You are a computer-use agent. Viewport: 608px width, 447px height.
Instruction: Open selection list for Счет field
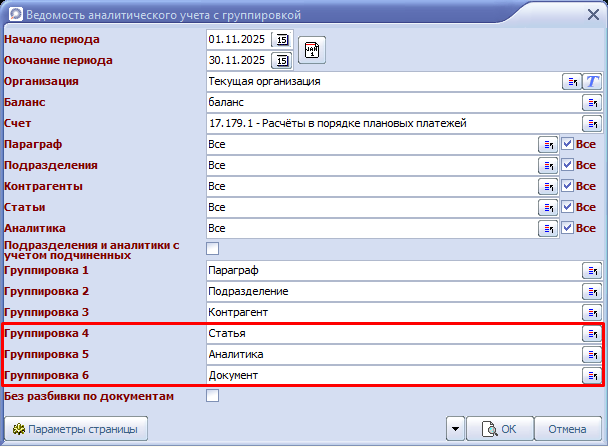point(592,123)
